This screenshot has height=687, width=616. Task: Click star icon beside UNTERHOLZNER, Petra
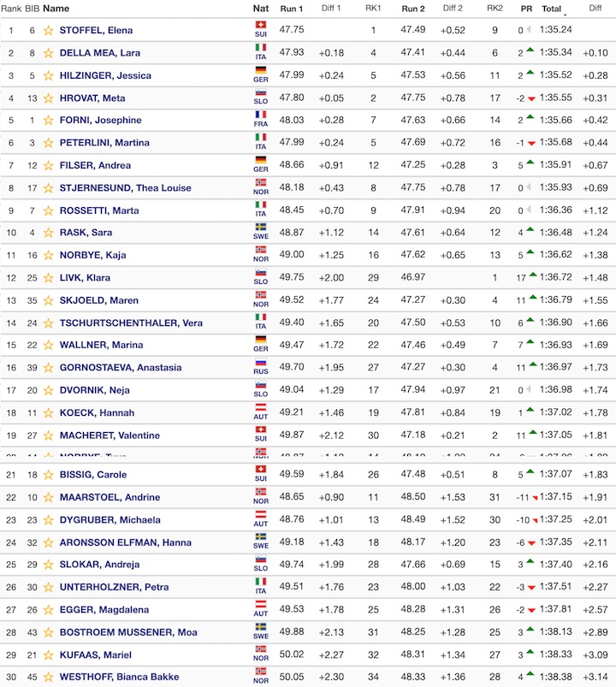[x=48, y=587]
